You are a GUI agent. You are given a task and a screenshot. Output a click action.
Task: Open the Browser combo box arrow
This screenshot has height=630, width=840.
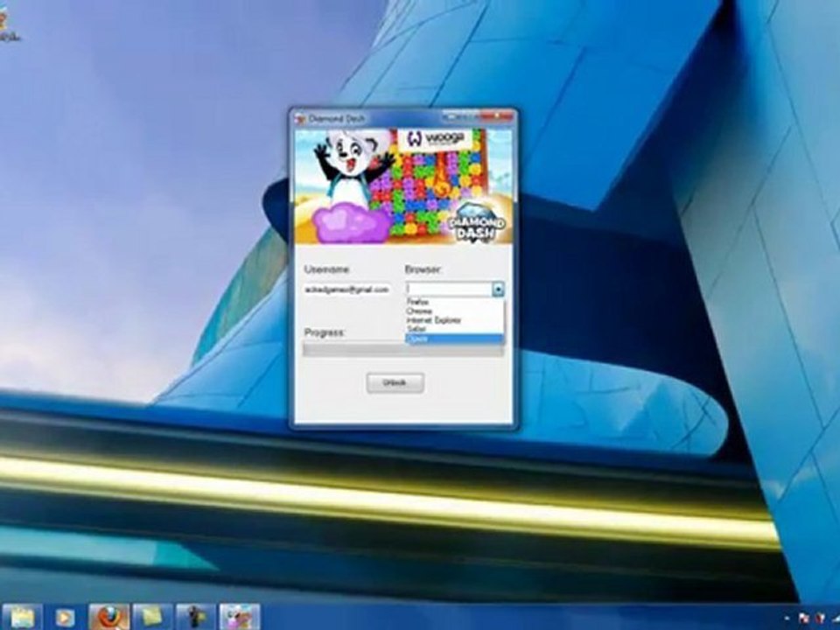click(x=498, y=290)
